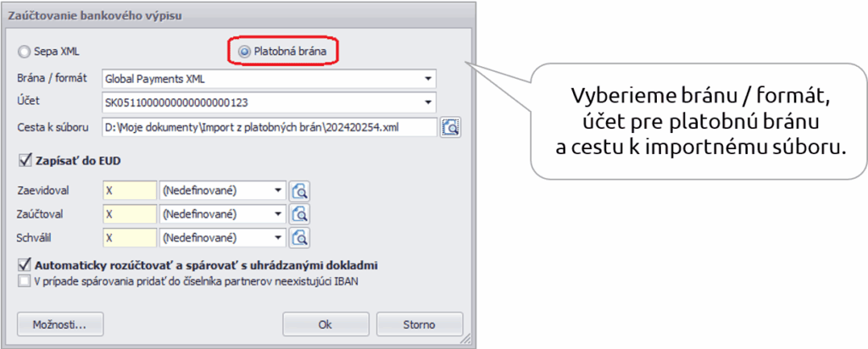Enable adding nonexistent IBAN to partners checkbox
Screen dimensions: 868x349
click(x=23, y=280)
